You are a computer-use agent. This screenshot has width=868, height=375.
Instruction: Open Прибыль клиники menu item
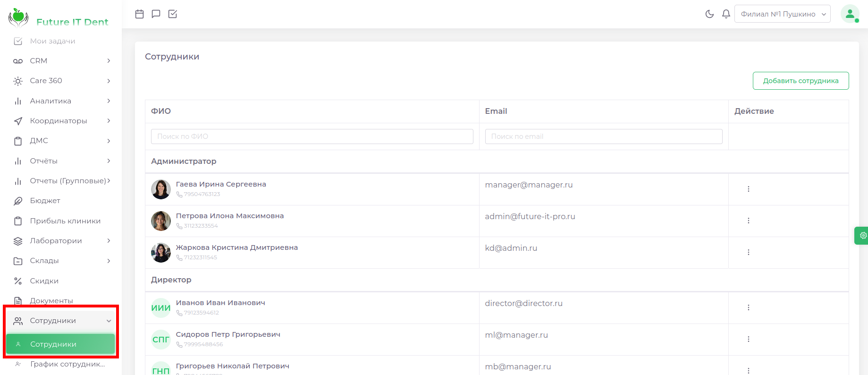pyautogui.click(x=65, y=221)
